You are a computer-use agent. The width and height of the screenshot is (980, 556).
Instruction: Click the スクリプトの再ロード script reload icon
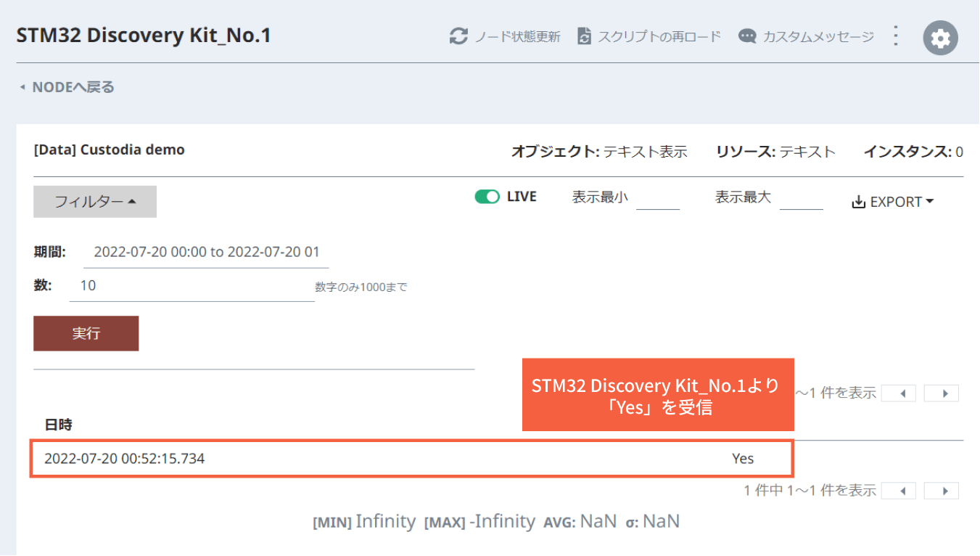click(584, 36)
